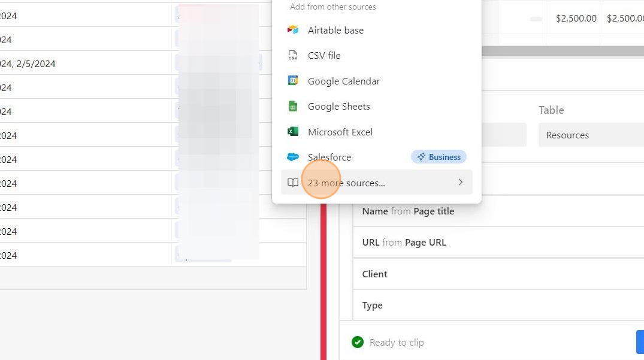This screenshot has height=360, width=644.
Task: Click the CSV file icon
Action: (x=293, y=56)
